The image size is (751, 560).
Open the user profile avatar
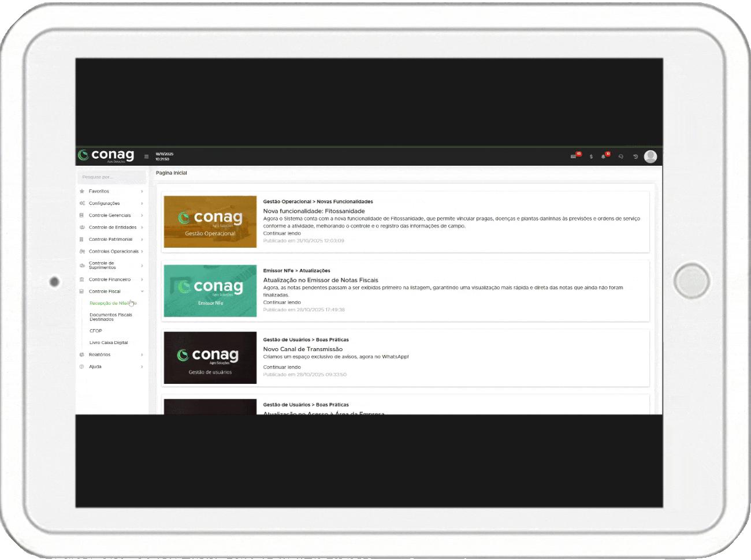pos(650,156)
